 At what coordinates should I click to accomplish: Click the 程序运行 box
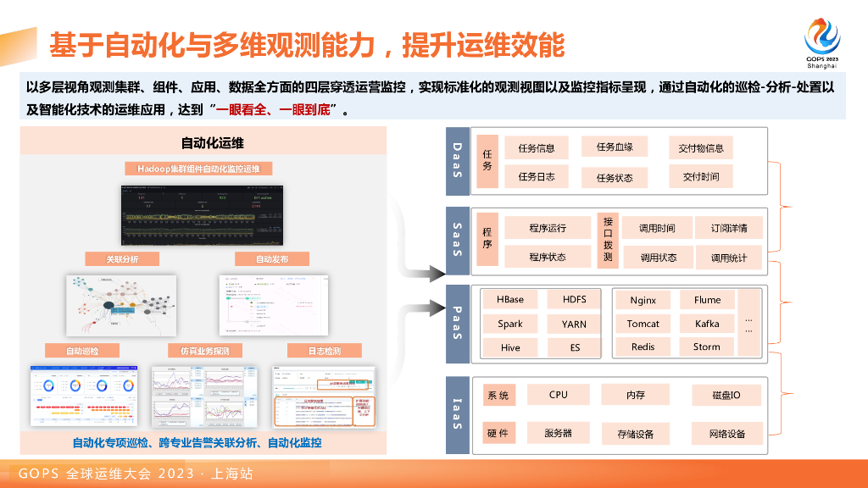(x=548, y=228)
